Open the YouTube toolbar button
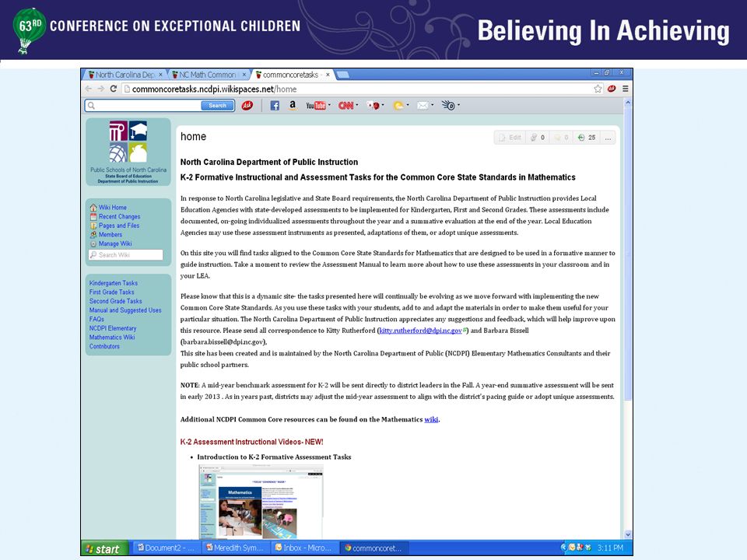 (315, 106)
